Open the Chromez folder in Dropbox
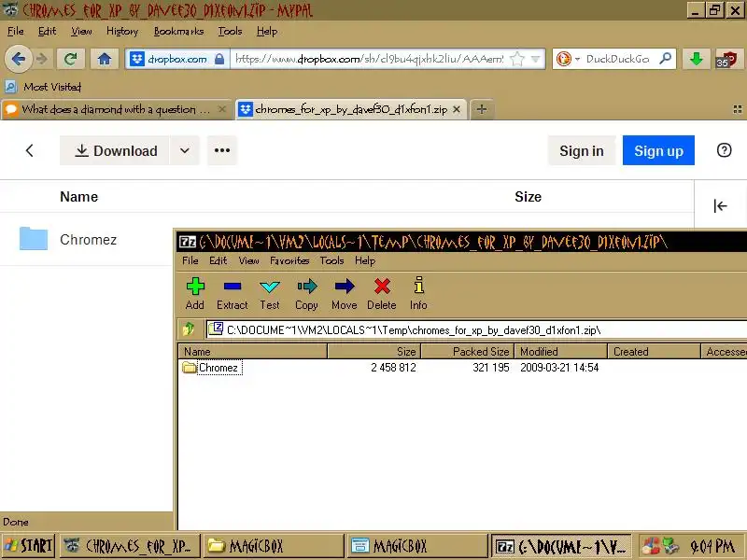The width and height of the screenshot is (747, 560). [x=88, y=240]
